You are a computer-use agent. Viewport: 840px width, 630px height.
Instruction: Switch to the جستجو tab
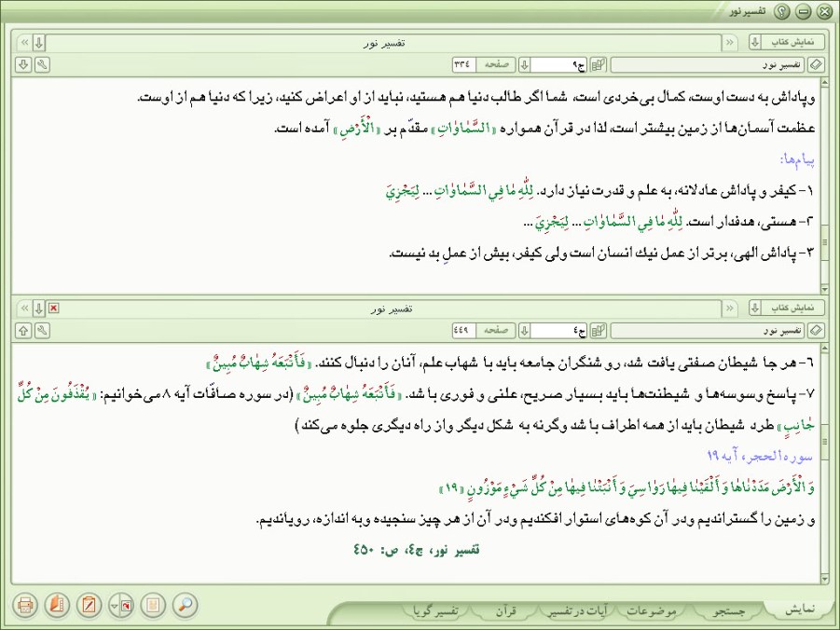(730, 610)
